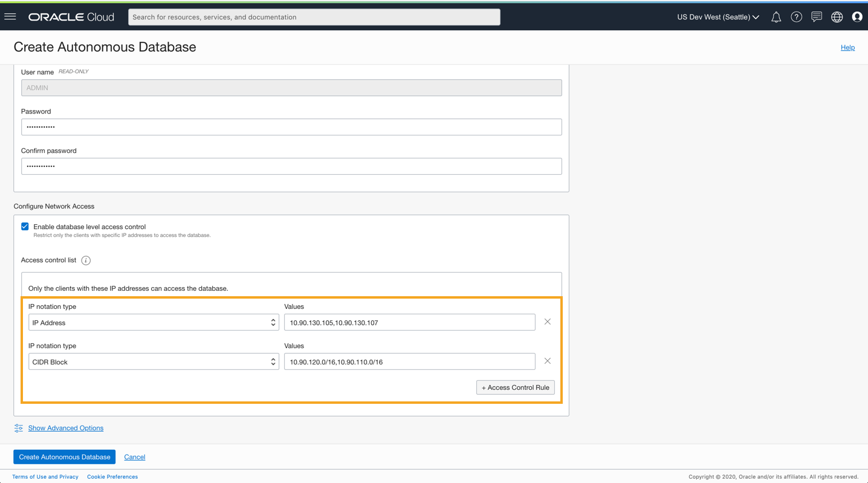Click the Create Autonomous Database button

(x=65, y=457)
